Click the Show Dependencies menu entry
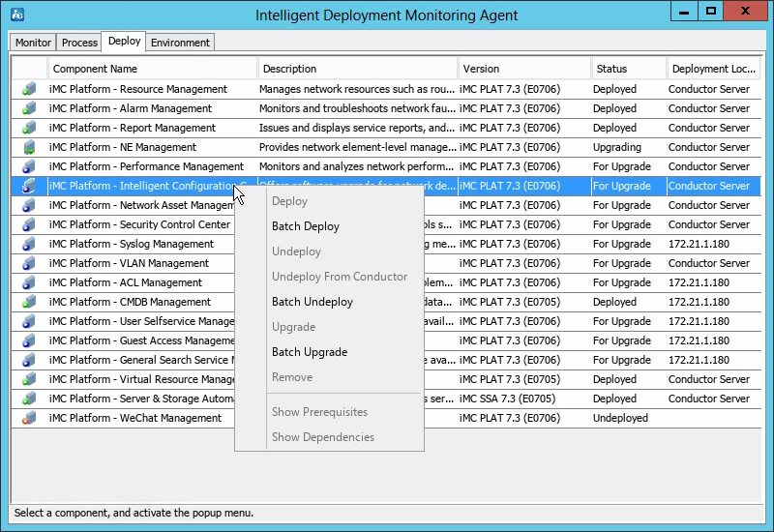This screenshot has height=532, width=774. [x=323, y=437]
